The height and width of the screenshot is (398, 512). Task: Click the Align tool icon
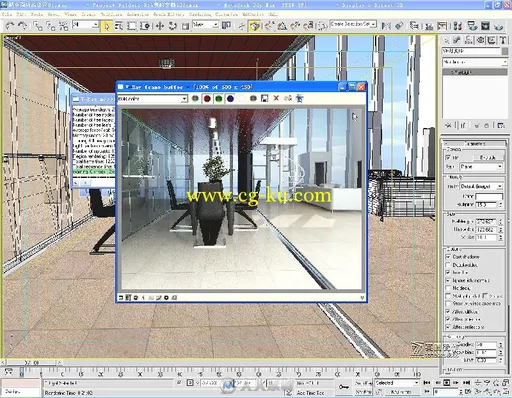pos(399,26)
